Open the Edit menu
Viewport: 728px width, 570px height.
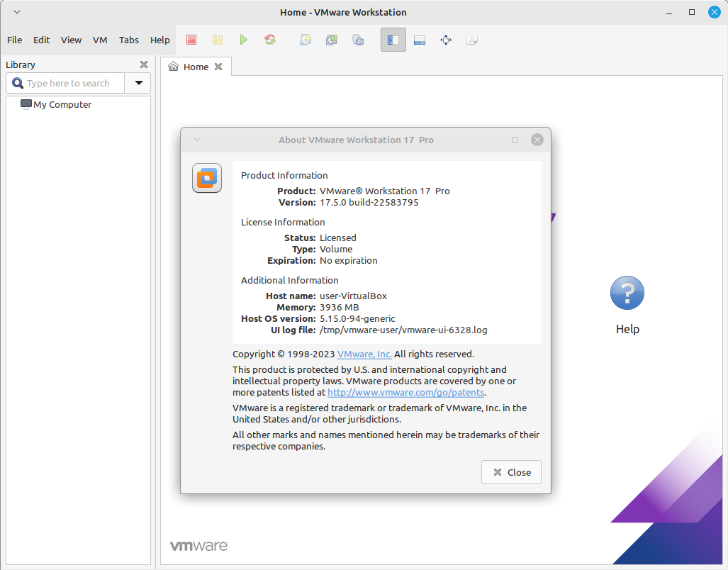click(41, 40)
